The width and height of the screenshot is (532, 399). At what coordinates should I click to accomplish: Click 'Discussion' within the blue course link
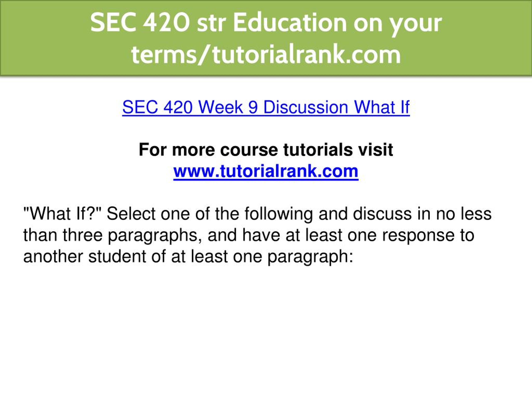tap(306, 107)
